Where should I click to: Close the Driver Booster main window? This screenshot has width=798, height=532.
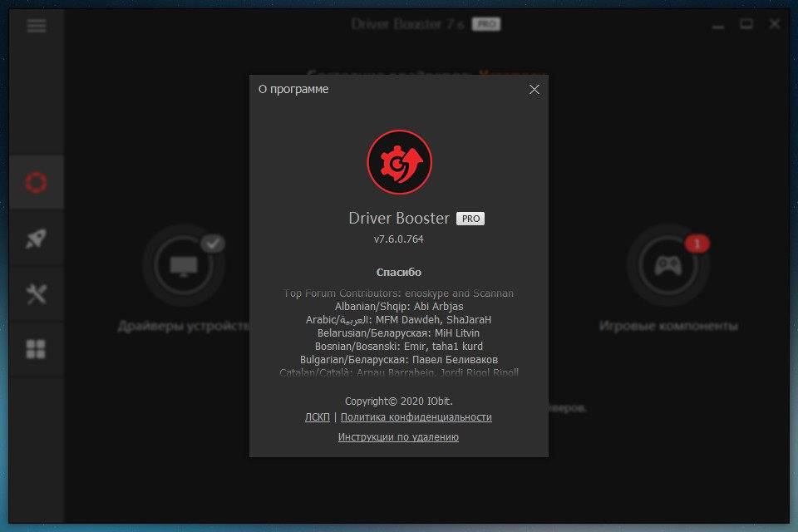[774, 24]
